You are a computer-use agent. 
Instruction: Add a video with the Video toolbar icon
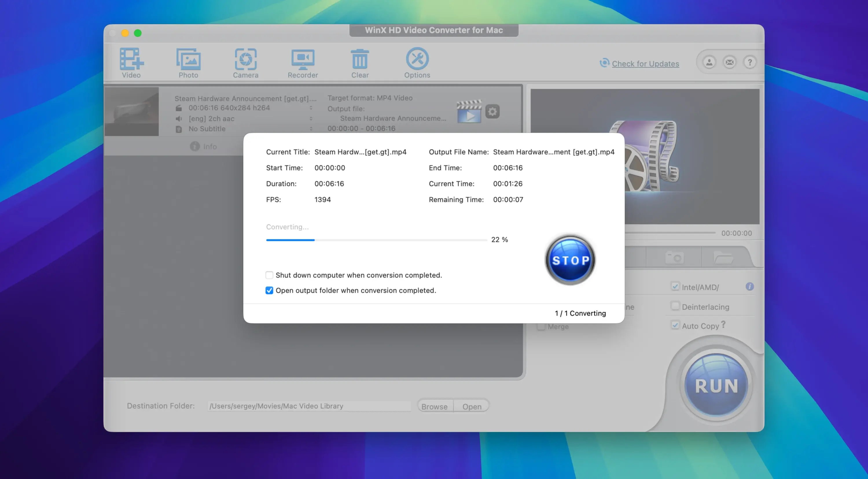point(131,63)
